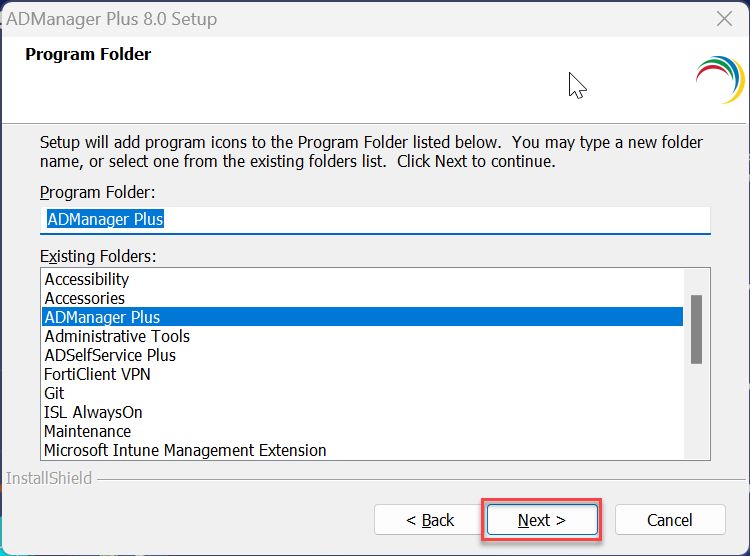Click the folder list scrollbar thumb
The image size is (750, 556).
[x=696, y=328]
